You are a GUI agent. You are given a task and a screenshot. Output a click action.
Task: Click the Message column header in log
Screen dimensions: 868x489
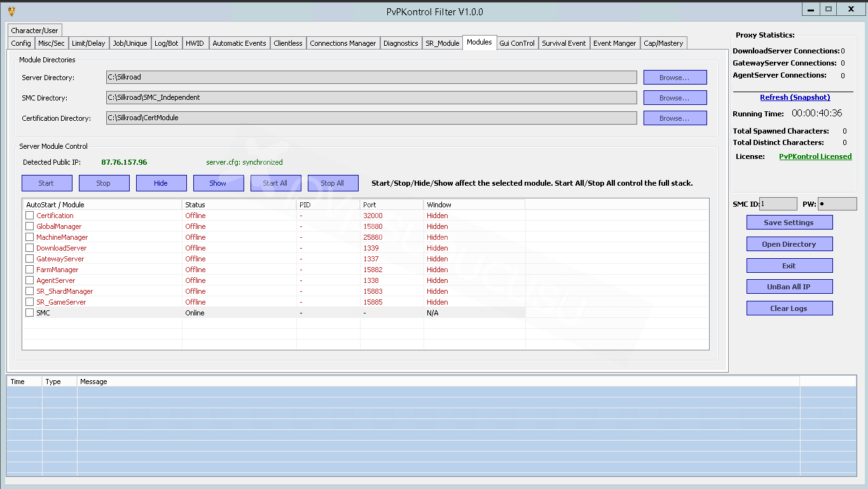(x=439, y=382)
